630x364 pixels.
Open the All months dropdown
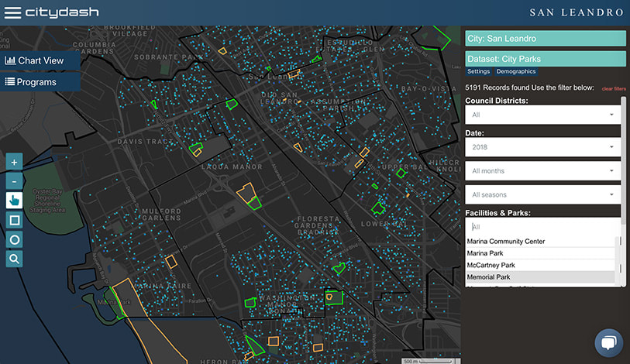(542, 171)
